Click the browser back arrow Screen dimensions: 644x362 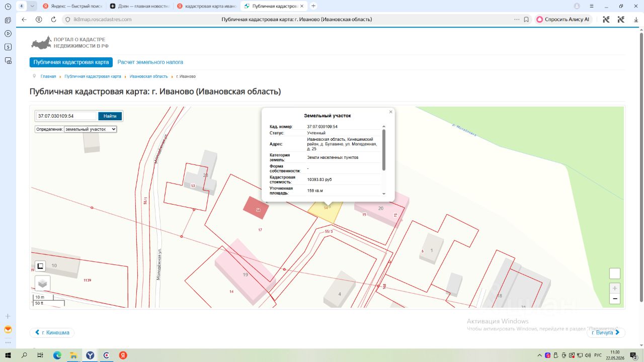24,19
